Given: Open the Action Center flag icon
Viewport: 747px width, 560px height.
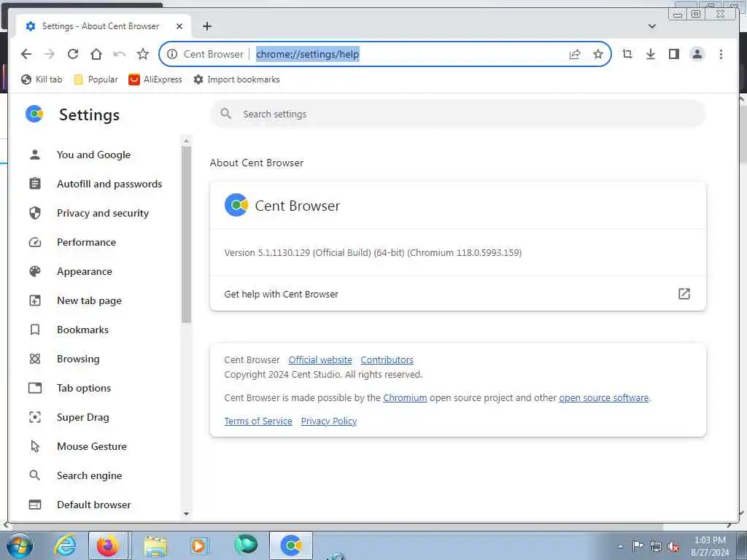Looking at the screenshot, I should pos(638,546).
